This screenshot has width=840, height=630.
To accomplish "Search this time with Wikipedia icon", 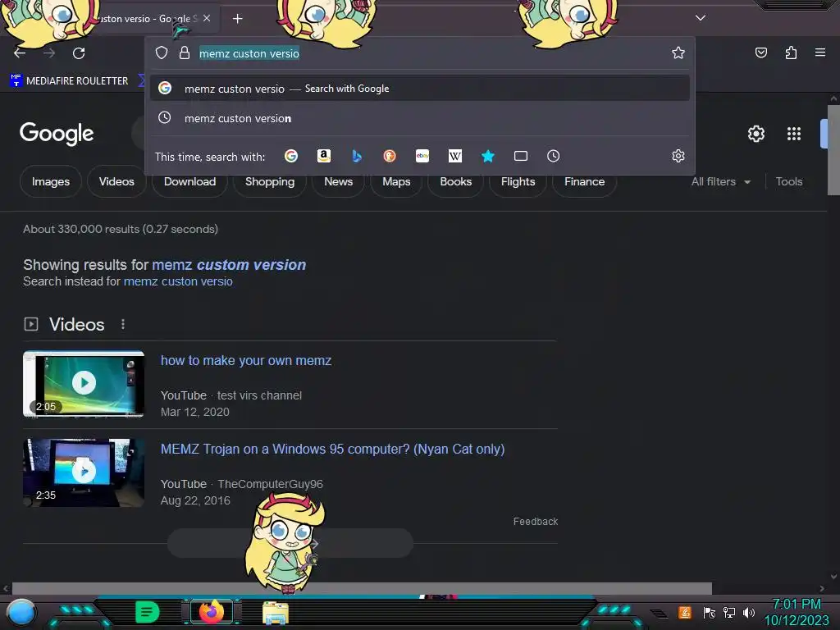I will [x=454, y=156].
